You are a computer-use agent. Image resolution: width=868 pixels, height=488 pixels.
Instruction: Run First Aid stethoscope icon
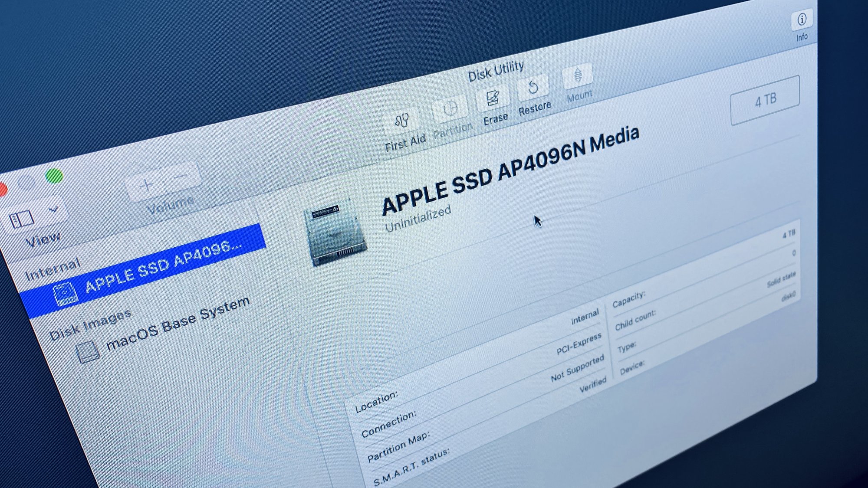tap(402, 121)
